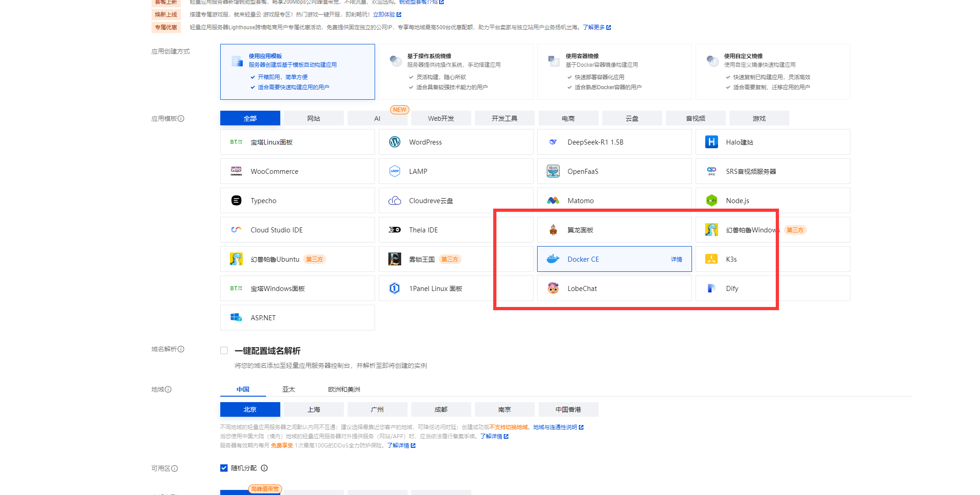This screenshot has width=980, height=495.
Task: Switch to the 云盘 template tab
Action: [632, 118]
